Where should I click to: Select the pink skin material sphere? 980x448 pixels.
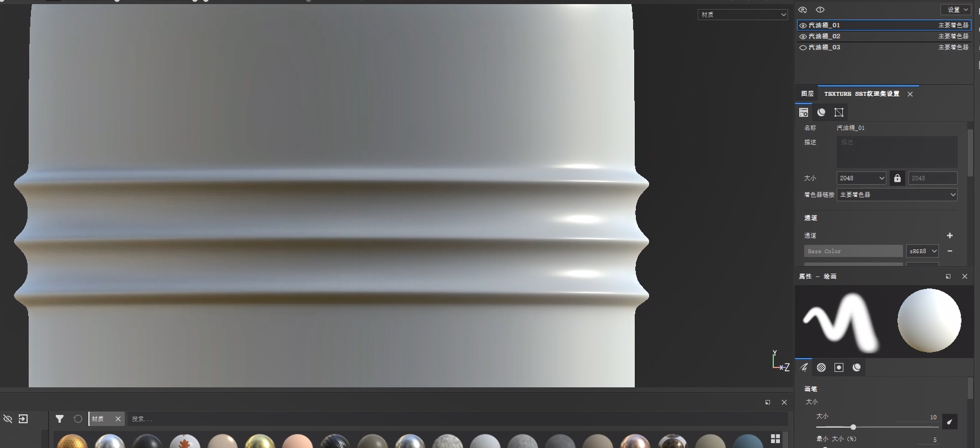pyautogui.click(x=297, y=442)
